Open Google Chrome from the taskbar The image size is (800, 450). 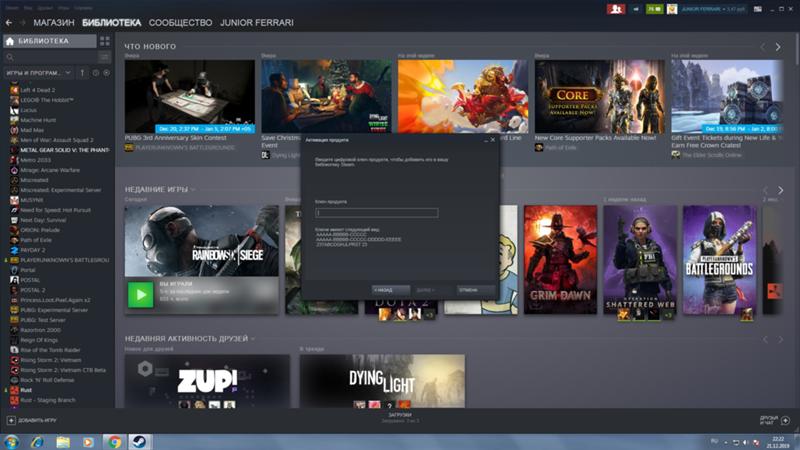114,442
